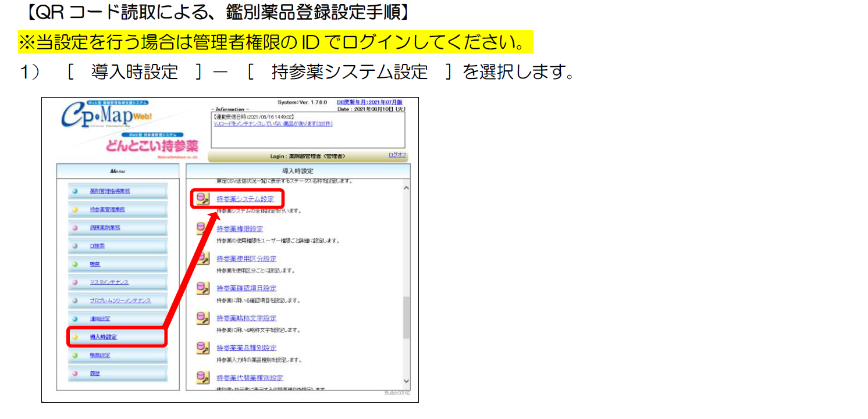This screenshot has width=868, height=419.
Task: Click the scrollbar up arrow in settings list
Action: pos(406,188)
